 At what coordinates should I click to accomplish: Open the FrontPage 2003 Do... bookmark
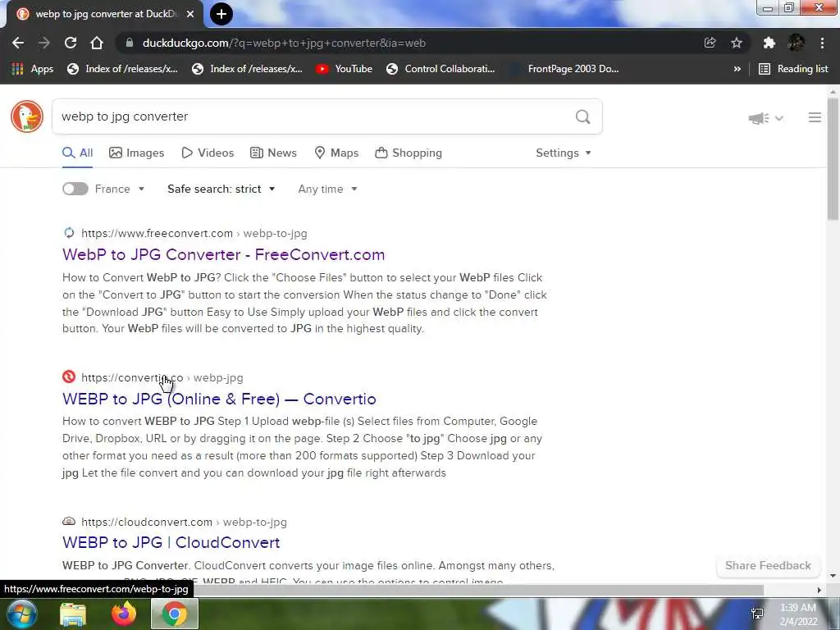point(564,69)
